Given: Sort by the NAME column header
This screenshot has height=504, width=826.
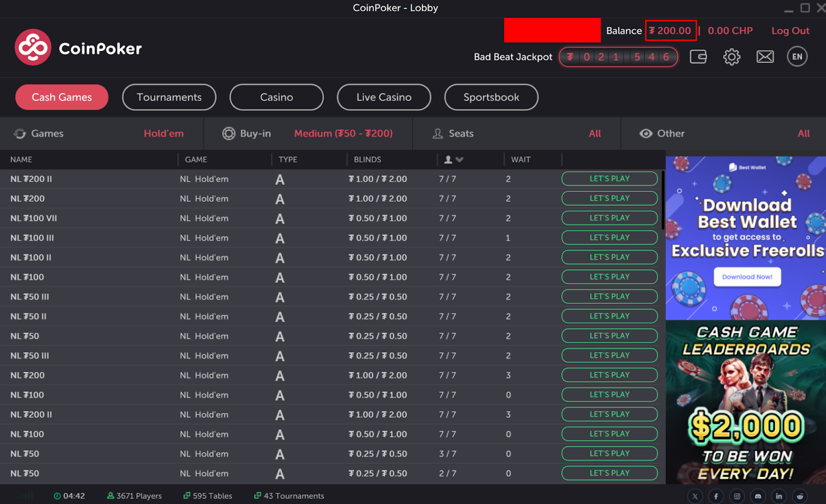Looking at the screenshot, I should coord(21,160).
